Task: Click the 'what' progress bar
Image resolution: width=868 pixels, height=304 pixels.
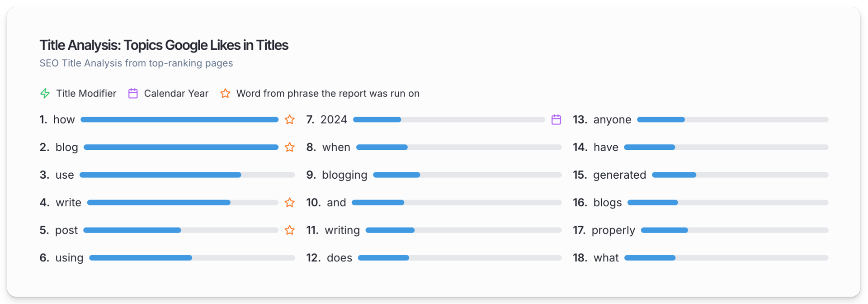Action: [x=726, y=257]
